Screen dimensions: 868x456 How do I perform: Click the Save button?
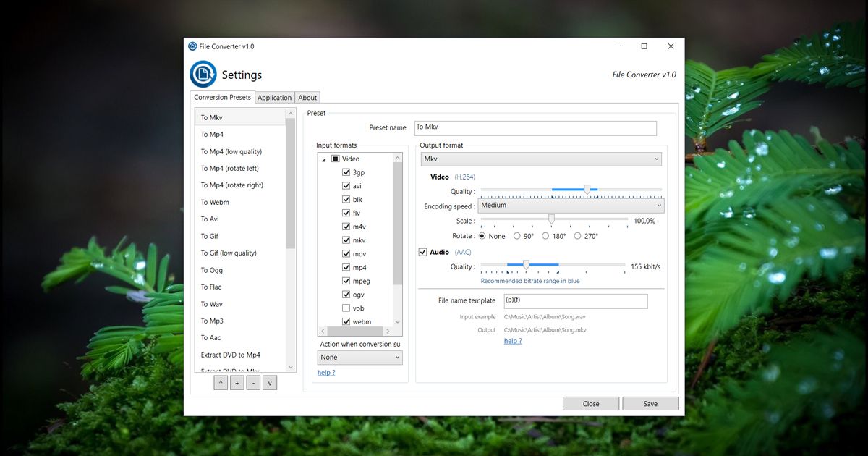[x=650, y=403]
